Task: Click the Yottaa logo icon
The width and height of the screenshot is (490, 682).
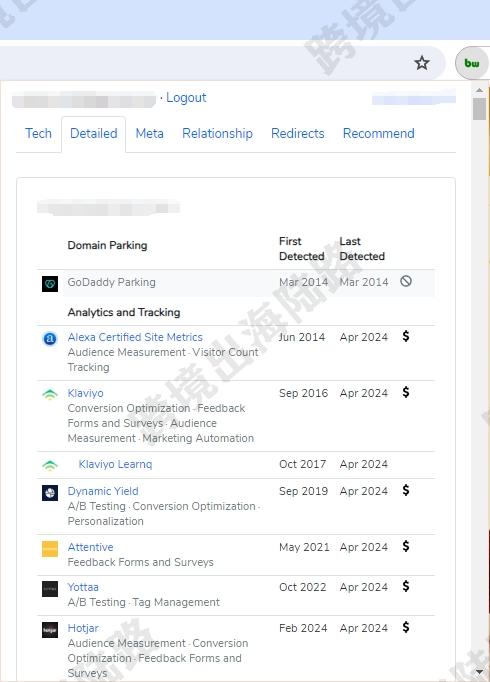Action: (x=50, y=589)
